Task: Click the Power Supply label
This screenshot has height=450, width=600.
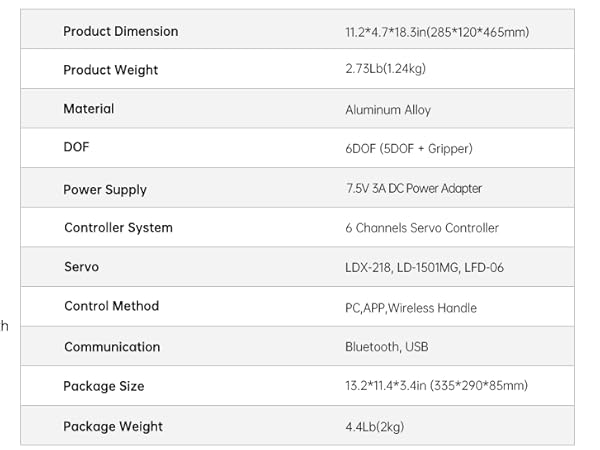Action: pyautogui.click(x=105, y=189)
